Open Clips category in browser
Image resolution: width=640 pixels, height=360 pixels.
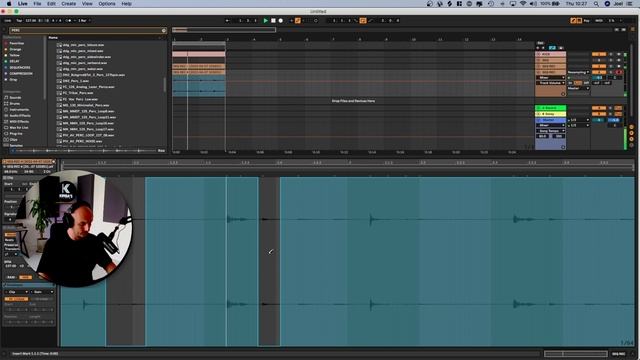click(13, 140)
